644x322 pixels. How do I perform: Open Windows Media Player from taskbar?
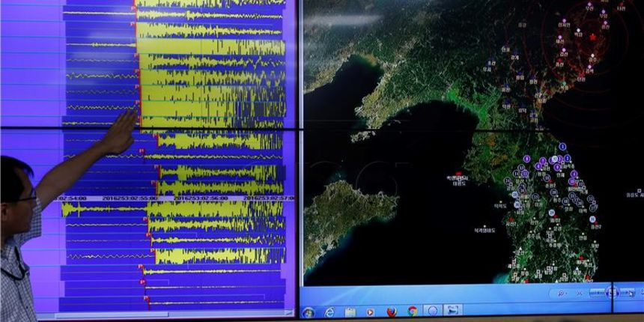tap(371, 312)
